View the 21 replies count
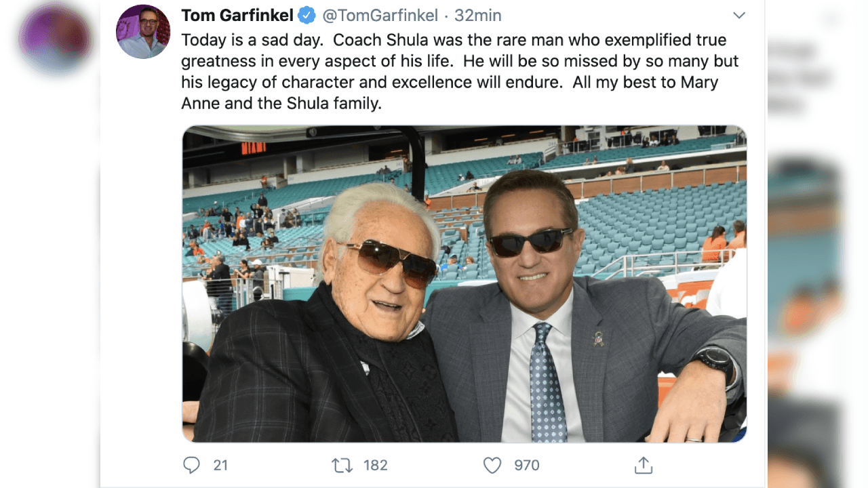This screenshot has height=488, width=868. [x=220, y=465]
